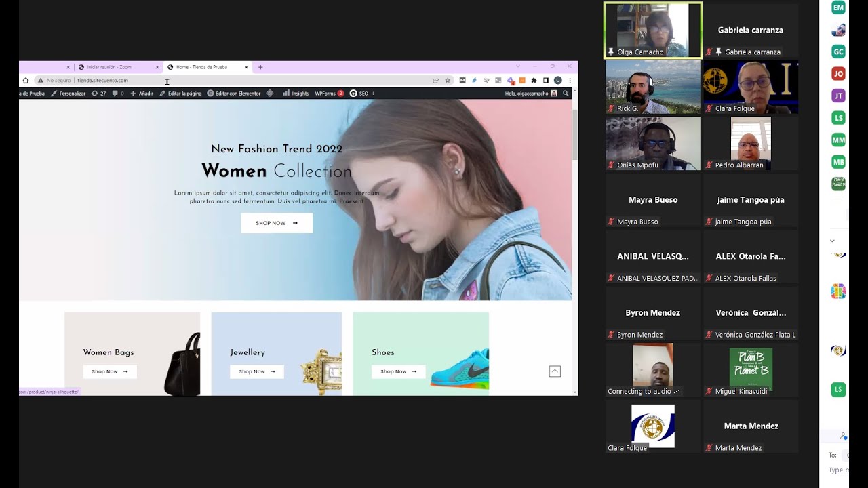
Task: Click the hero SHOP NOW button
Action: pos(277,223)
